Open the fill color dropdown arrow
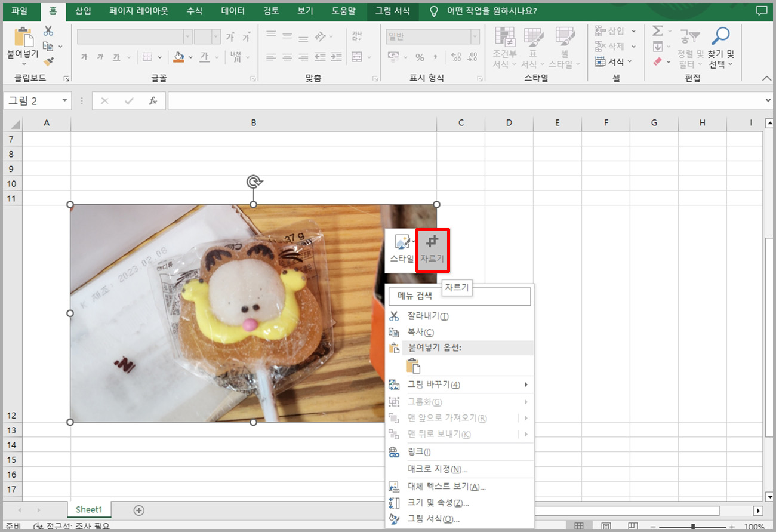This screenshot has height=532, width=776. pos(191,57)
